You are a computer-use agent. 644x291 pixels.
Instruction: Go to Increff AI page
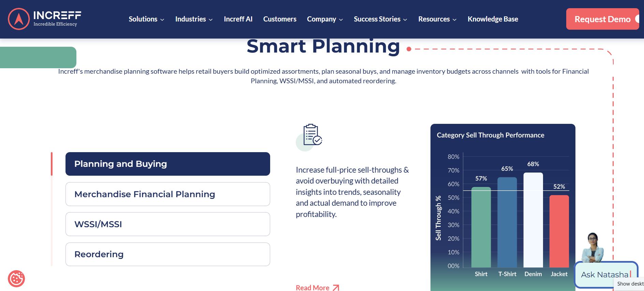pos(238,19)
